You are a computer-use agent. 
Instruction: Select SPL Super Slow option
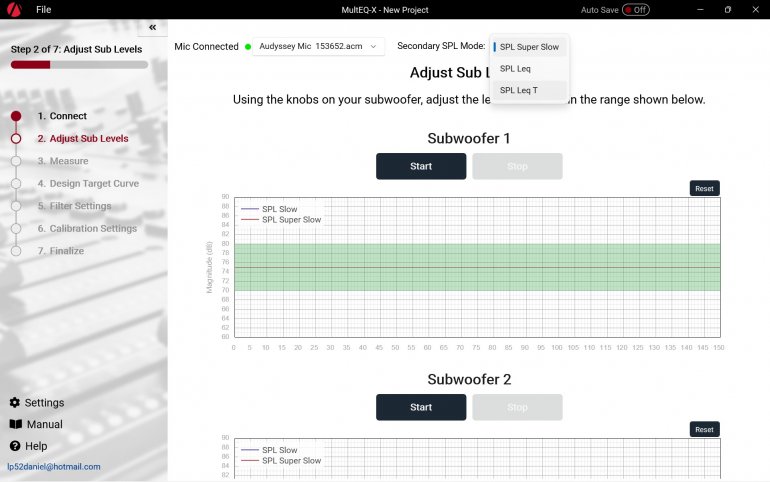click(529, 47)
